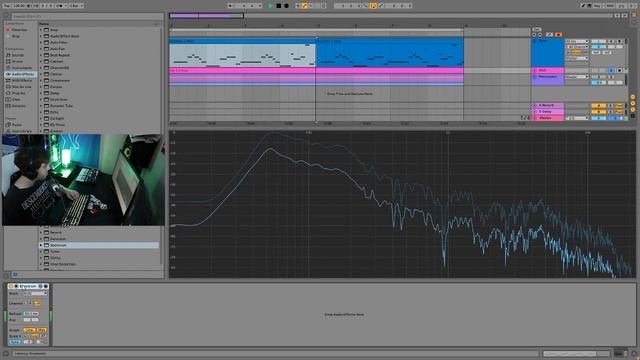Screen dimensions: 640x360
Task: Select the Clips category in the browser
Action: point(16,100)
